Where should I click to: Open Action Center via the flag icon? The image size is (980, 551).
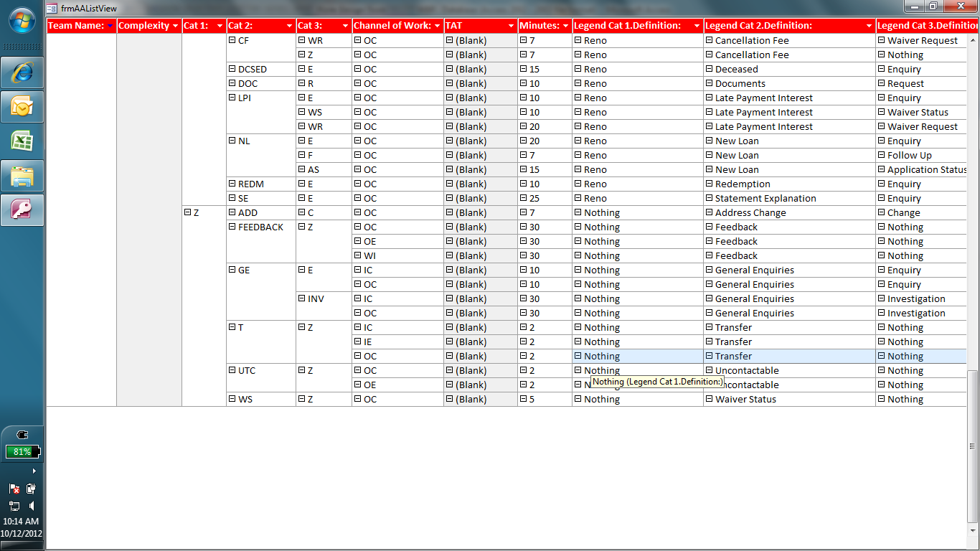pos(14,489)
